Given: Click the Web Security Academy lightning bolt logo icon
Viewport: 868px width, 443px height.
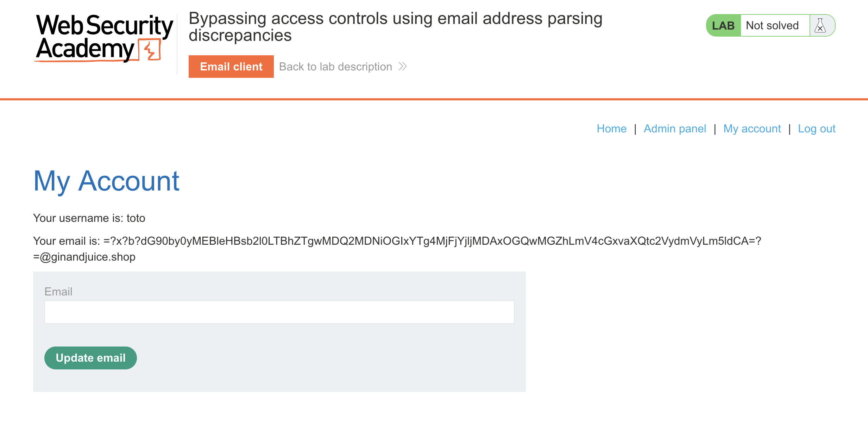Looking at the screenshot, I should 149,50.
